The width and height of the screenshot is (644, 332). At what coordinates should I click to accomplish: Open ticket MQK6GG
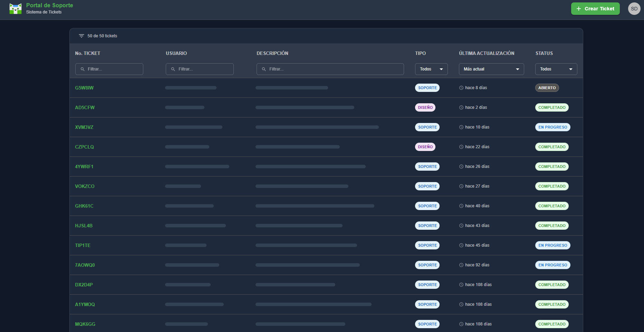[85, 324]
